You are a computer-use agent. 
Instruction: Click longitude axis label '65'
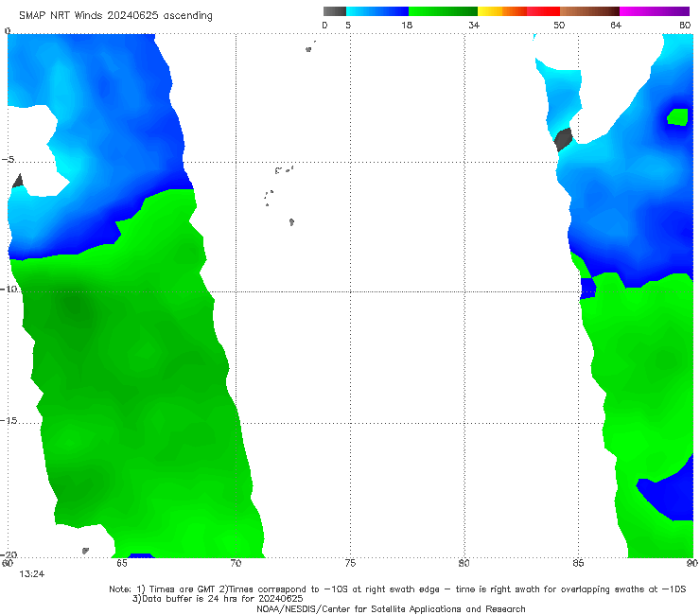tap(122, 564)
